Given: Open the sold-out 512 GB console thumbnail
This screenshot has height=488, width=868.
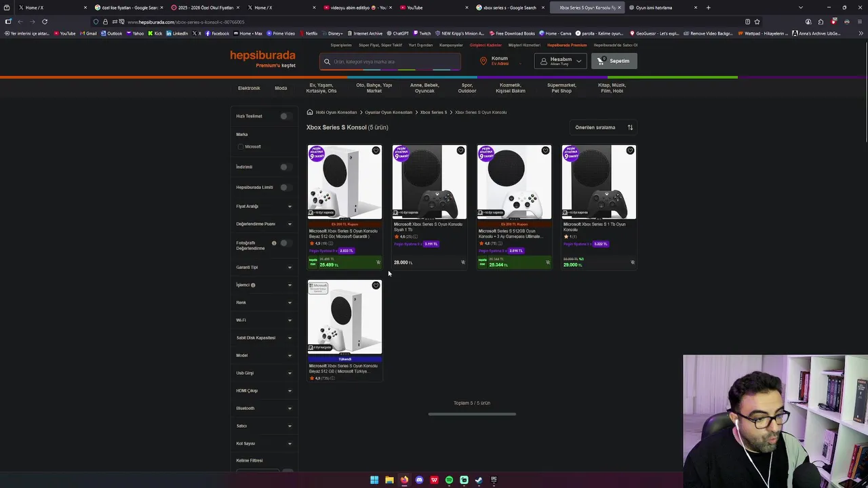Looking at the screenshot, I should pyautogui.click(x=344, y=317).
